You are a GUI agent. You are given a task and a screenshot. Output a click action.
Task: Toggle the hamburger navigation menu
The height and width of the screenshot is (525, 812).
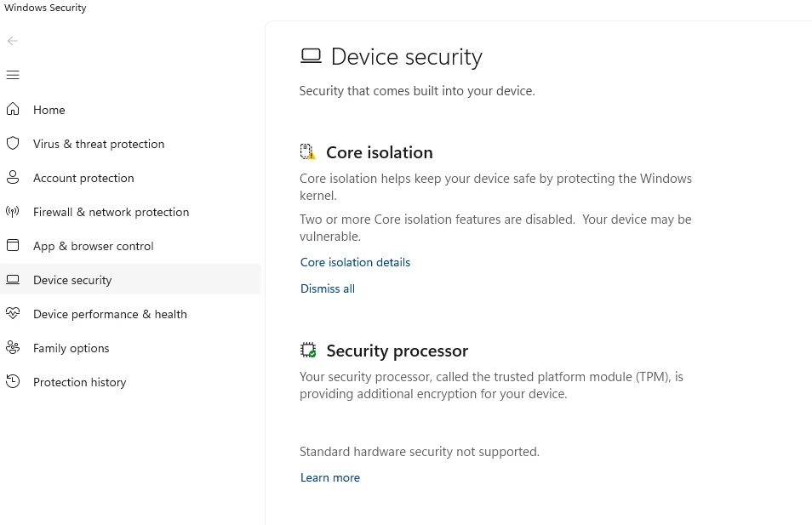(13, 75)
